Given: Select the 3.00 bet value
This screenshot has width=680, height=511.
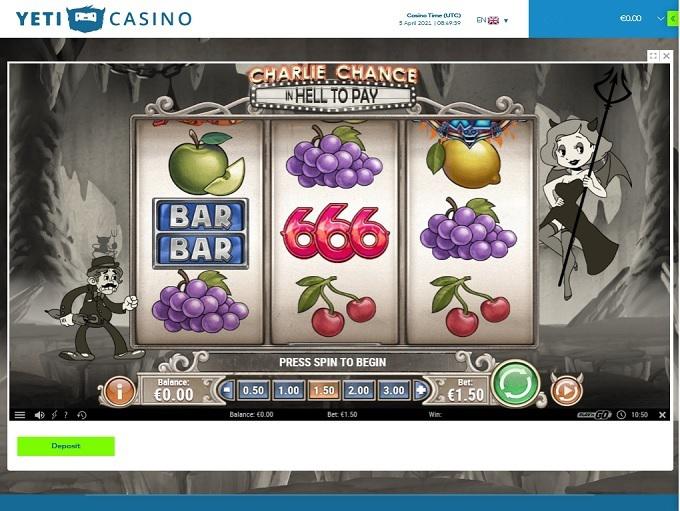Looking at the screenshot, I should pos(394,390).
